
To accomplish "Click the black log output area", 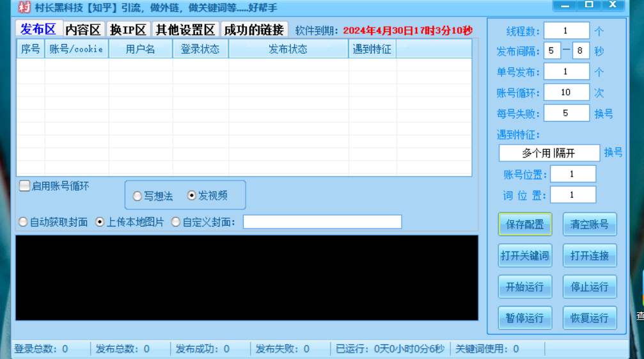I will [x=247, y=278].
